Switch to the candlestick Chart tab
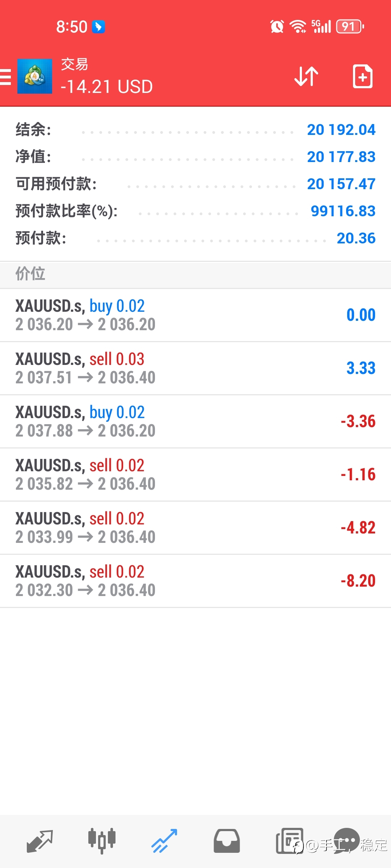391x868 pixels. point(102,841)
